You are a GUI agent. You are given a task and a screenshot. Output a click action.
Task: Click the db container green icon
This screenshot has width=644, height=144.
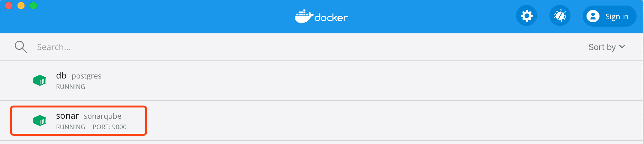click(40, 80)
